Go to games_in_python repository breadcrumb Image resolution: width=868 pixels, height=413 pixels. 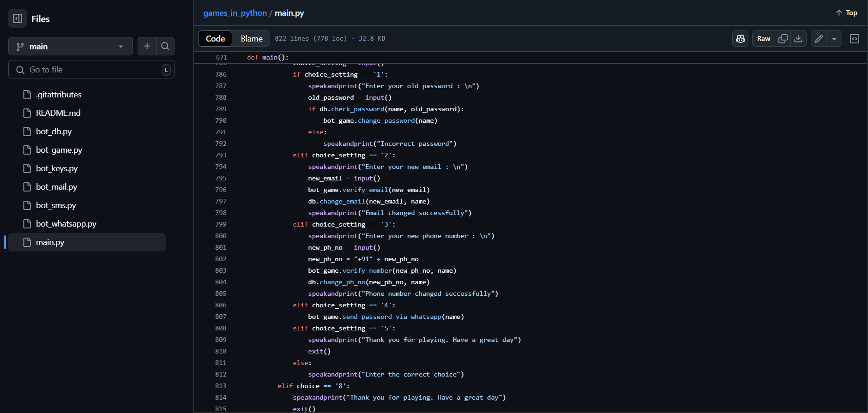point(235,13)
